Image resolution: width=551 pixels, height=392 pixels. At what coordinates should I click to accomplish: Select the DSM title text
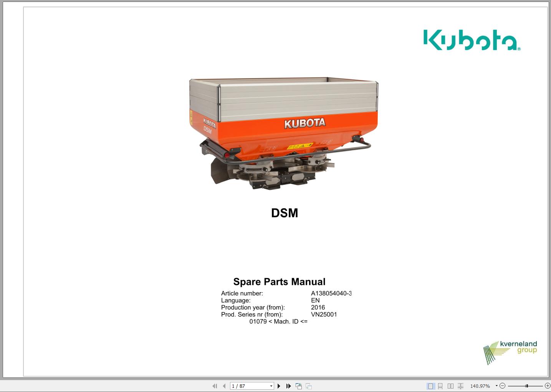285,213
